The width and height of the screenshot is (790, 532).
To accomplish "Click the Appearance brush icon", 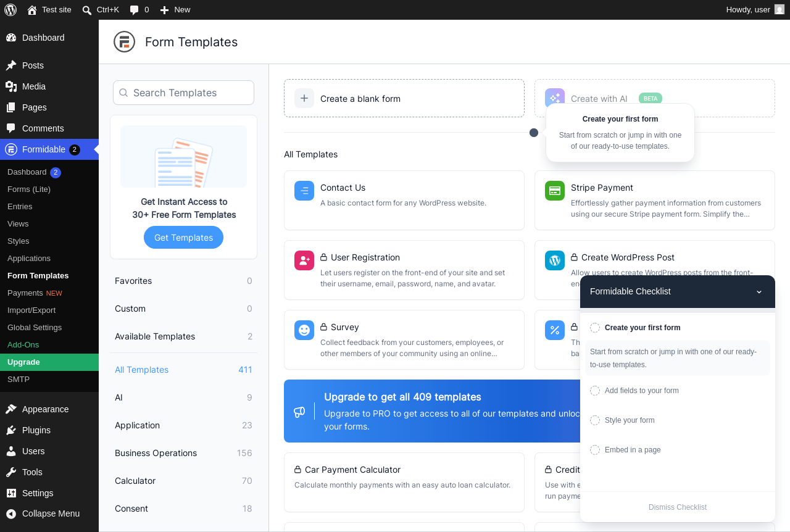I will tap(11, 409).
